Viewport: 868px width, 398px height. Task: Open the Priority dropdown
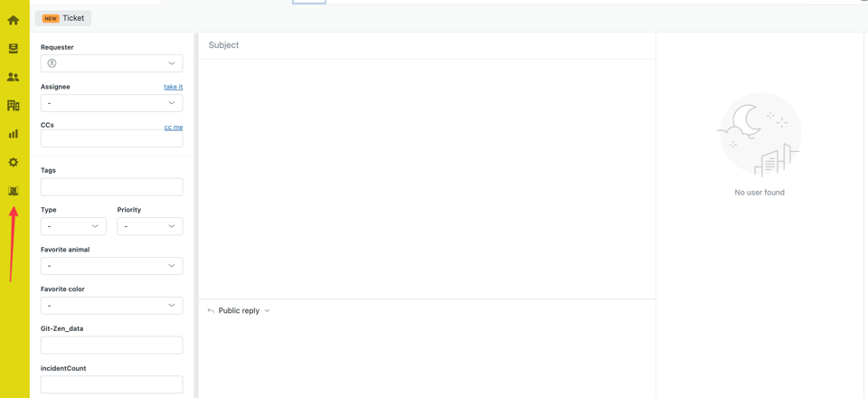point(149,226)
